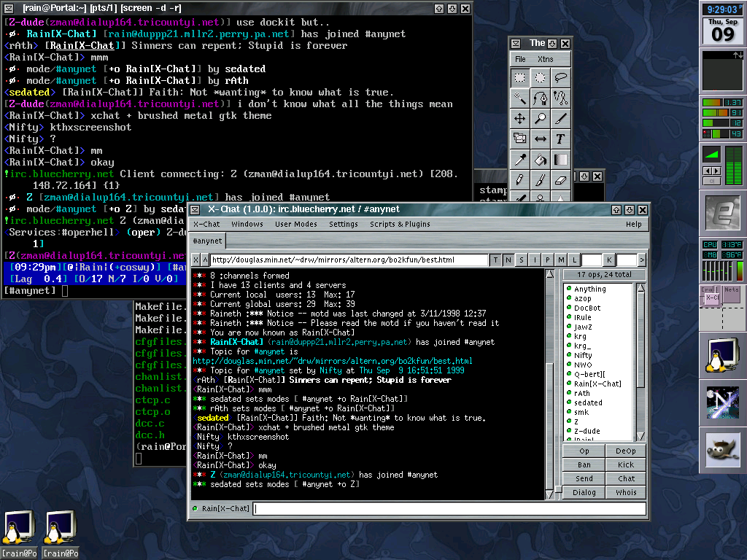
Task: Open the Tux terminal launcher in the dock
Action: pos(723,355)
